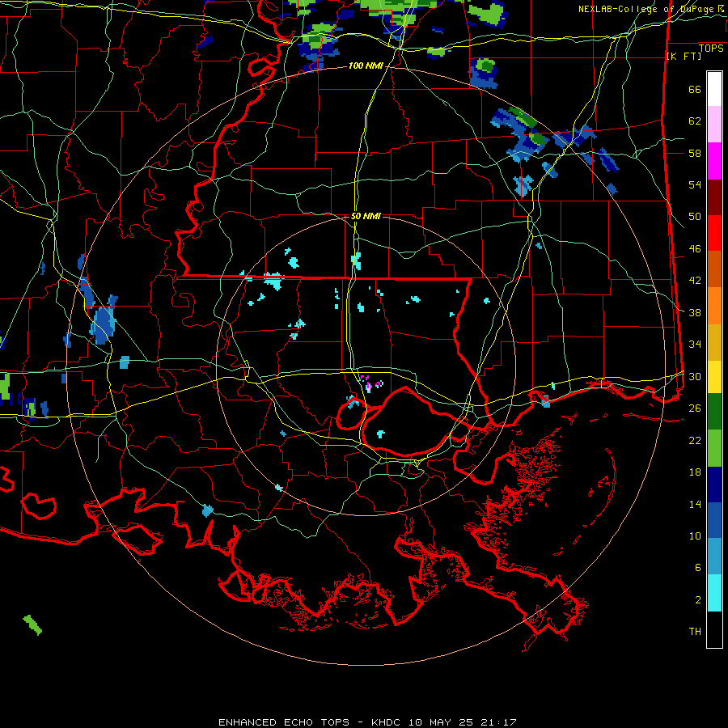This screenshot has width=728, height=728.
Task: Click the white swatch in the tops legend
Action: click(714, 89)
